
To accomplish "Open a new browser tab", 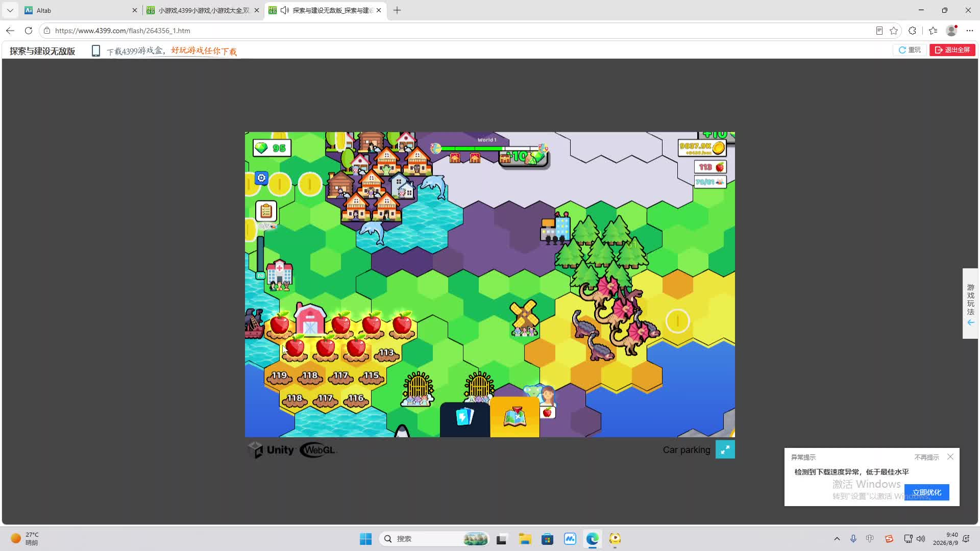I will (x=397, y=10).
